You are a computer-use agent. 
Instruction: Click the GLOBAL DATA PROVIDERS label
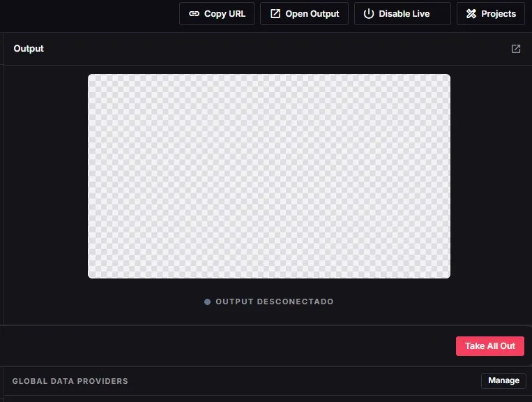click(70, 381)
